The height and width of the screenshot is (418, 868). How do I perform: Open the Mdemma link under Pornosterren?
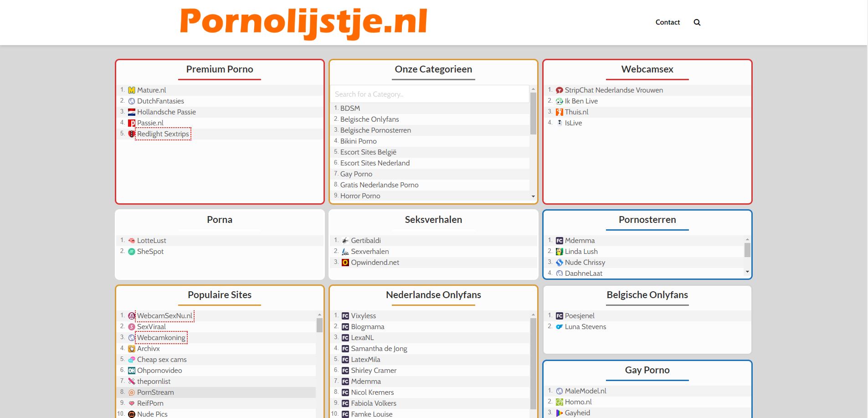coord(580,241)
